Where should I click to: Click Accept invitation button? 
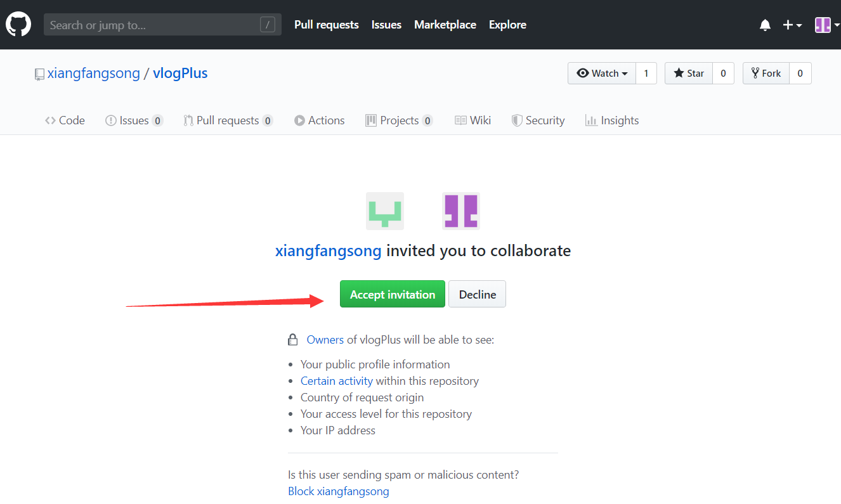click(393, 294)
